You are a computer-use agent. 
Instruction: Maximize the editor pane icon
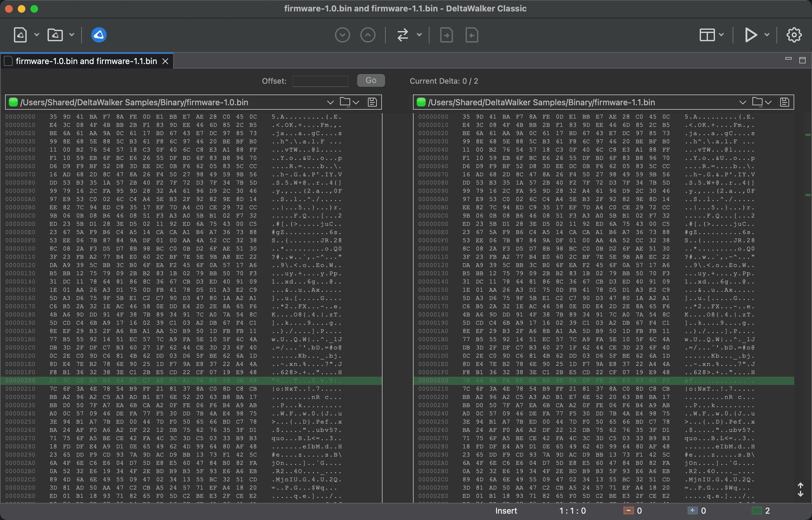pyautogui.click(x=802, y=60)
